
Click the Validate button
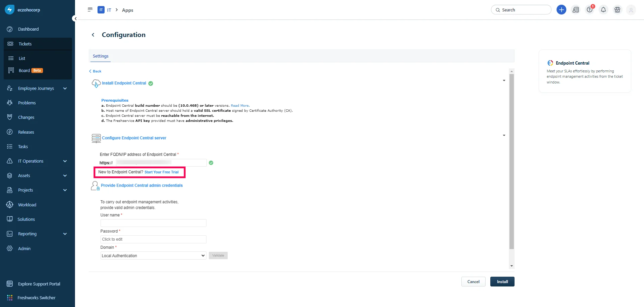coord(218,255)
